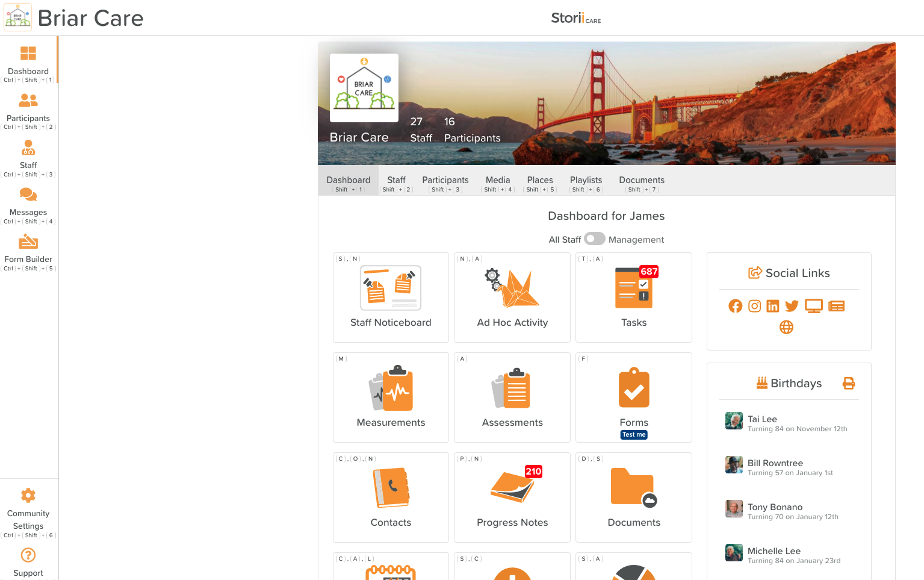Viewport: 924px width, 580px height.
Task: Open the Twitter social link
Action: pos(792,306)
